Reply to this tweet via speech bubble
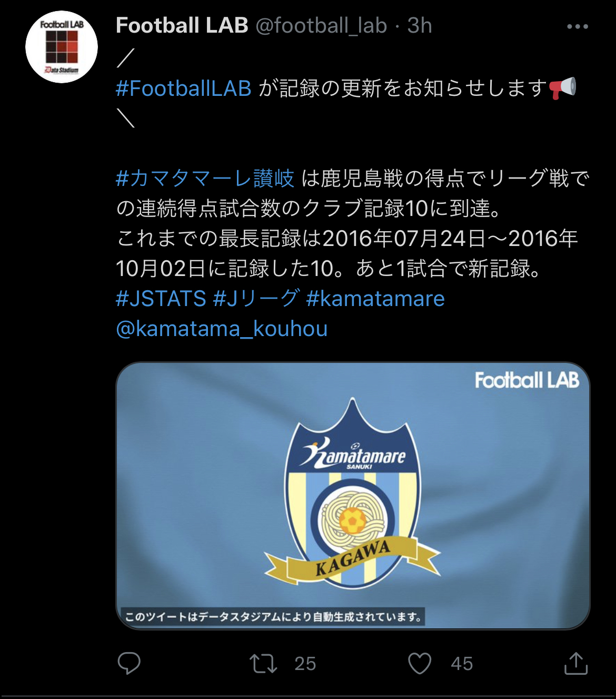The height and width of the screenshot is (699, 616). click(x=129, y=663)
